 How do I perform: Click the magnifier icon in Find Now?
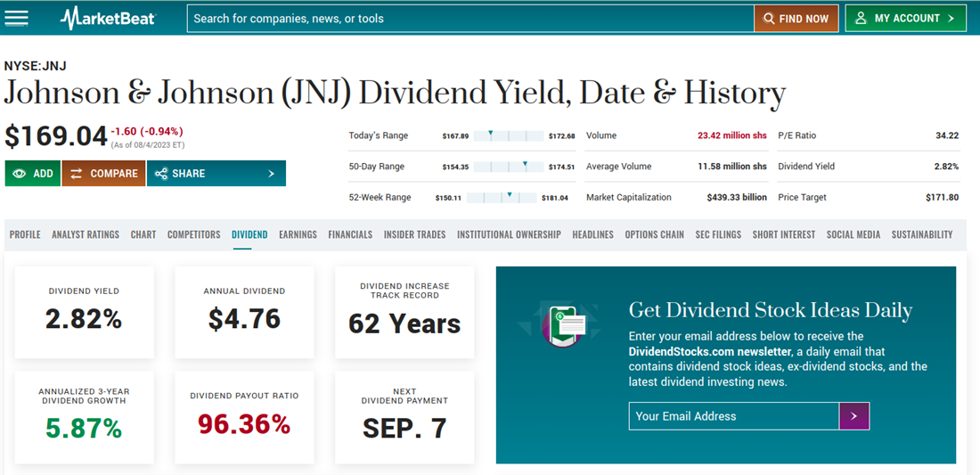point(769,19)
